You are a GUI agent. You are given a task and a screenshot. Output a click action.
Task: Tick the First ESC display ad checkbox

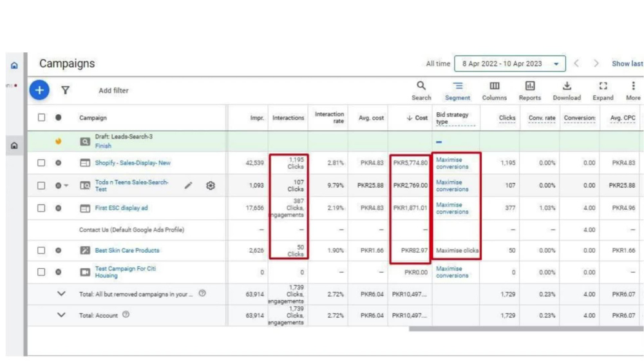(41, 208)
